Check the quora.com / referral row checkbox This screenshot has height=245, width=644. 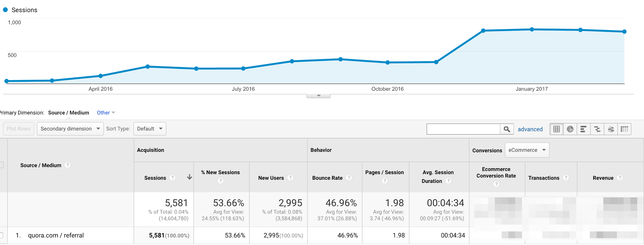point(1,235)
